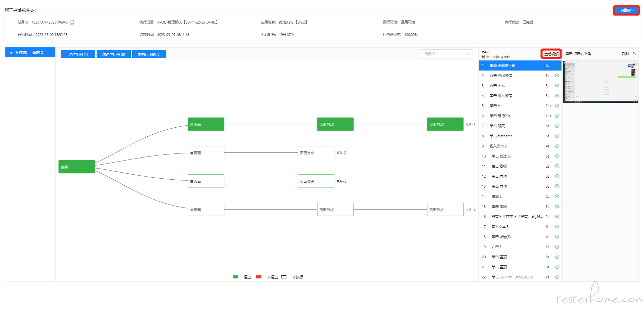Select step 21 单击 置顶

tap(520, 267)
